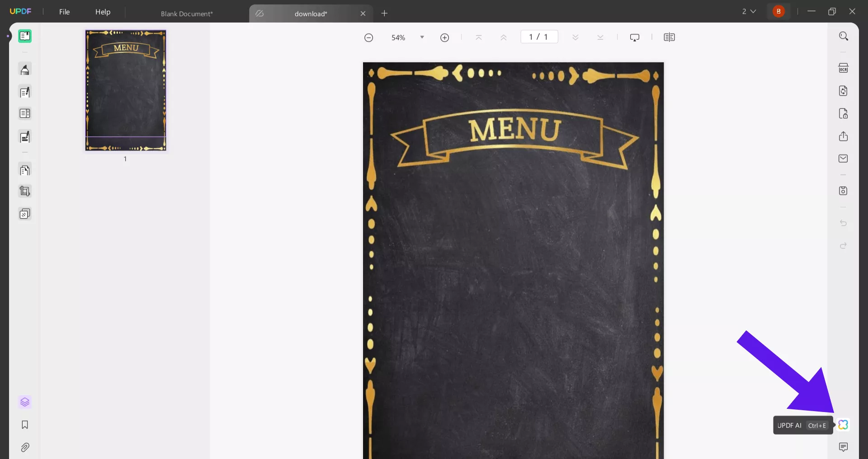This screenshot has width=868, height=459.
Task: Open the Page Tools watermark icon
Action: tap(25, 214)
